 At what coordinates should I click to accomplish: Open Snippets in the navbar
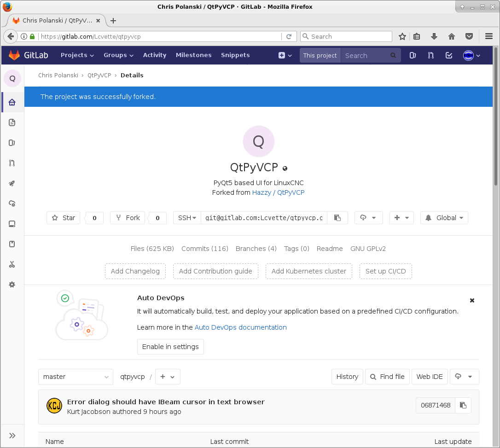pos(235,55)
